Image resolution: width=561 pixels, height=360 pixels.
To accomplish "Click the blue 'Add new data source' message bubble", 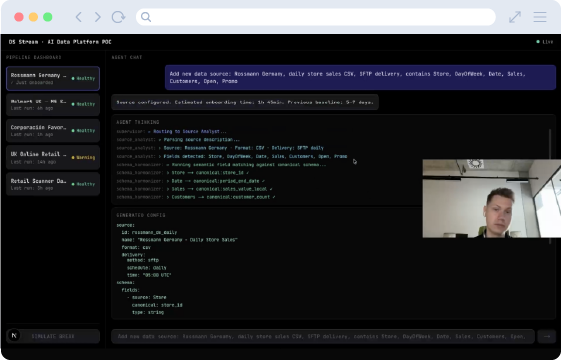I will (x=360, y=77).
